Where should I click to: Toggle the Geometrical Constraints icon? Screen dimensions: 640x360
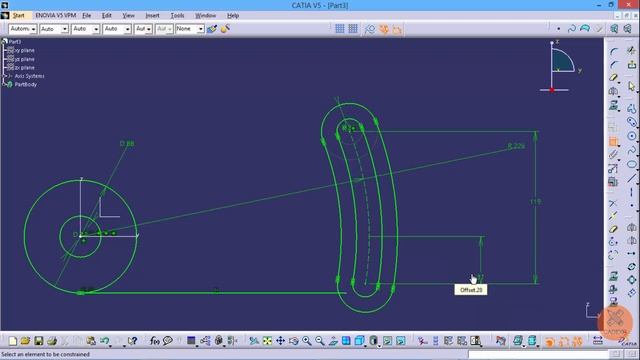[x=384, y=29]
